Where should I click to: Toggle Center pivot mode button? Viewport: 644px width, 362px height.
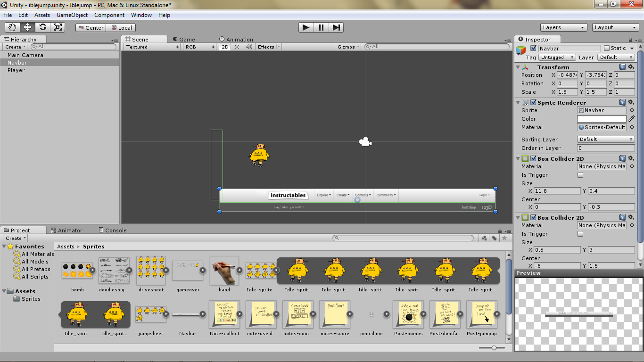(x=91, y=27)
